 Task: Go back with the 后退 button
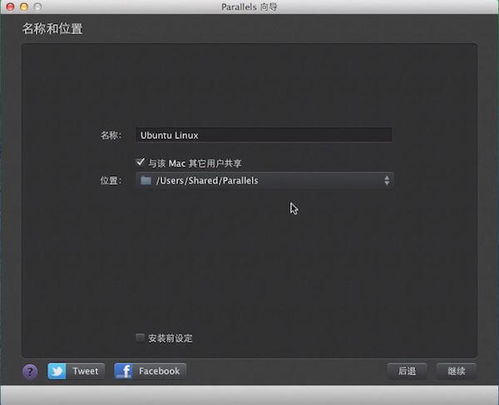407,371
